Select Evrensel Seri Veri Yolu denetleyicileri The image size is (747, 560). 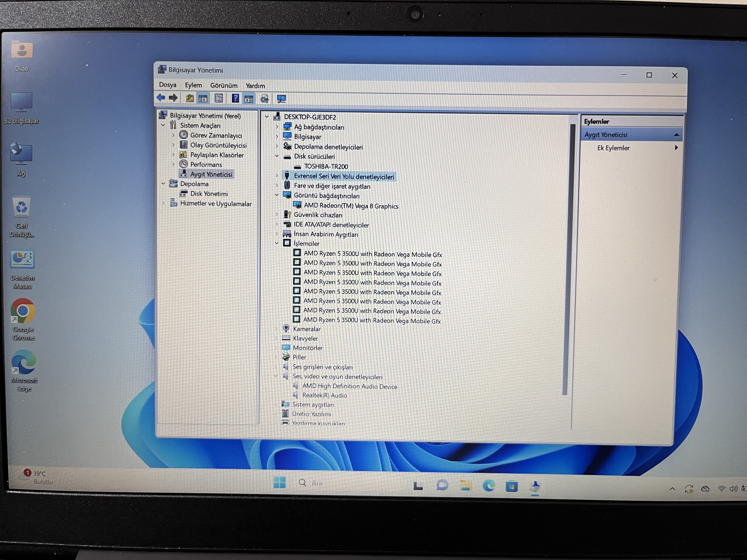pyautogui.click(x=344, y=176)
